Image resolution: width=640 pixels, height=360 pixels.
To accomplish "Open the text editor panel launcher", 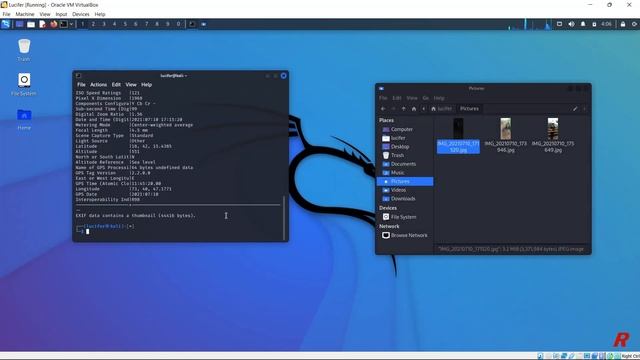I will coord(42,24).
